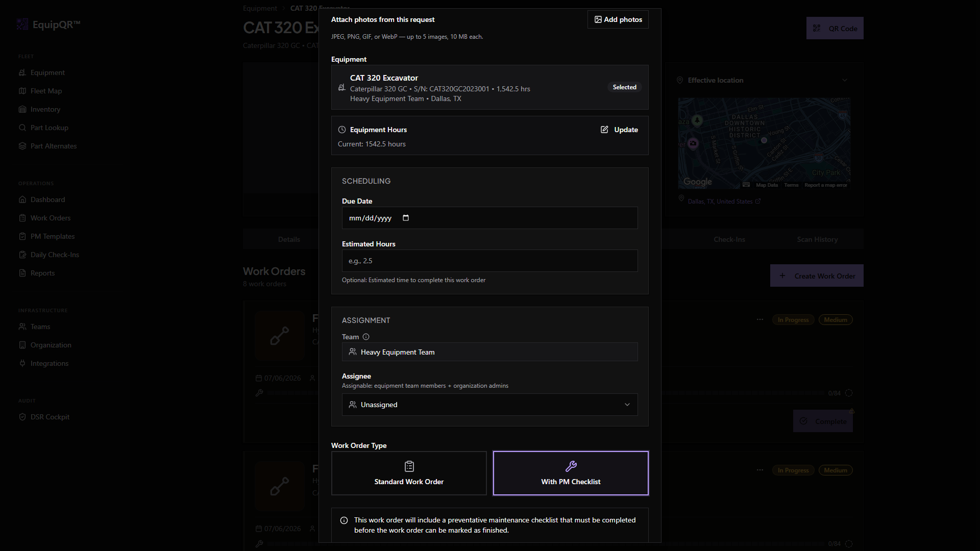The height and width of the screenshot is (551, 980).
Task: Click the Estimated Hours input field
Action: [x=489, y=261]
